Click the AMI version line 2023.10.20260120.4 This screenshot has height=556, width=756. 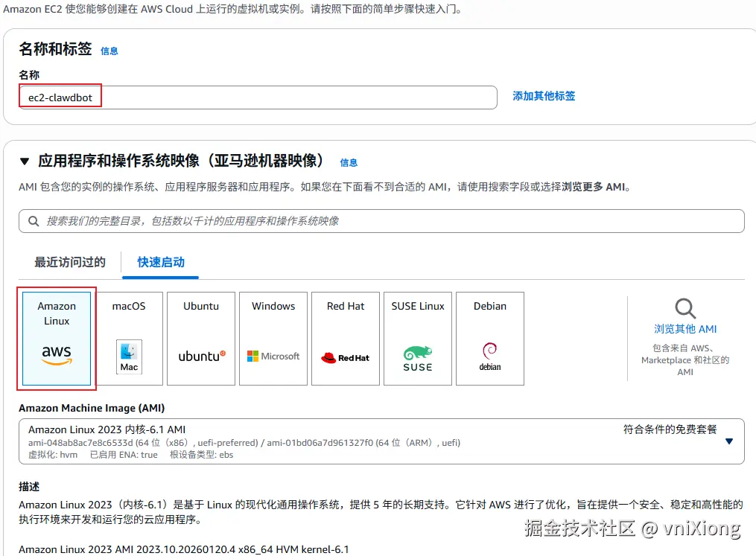pos(184,549)
